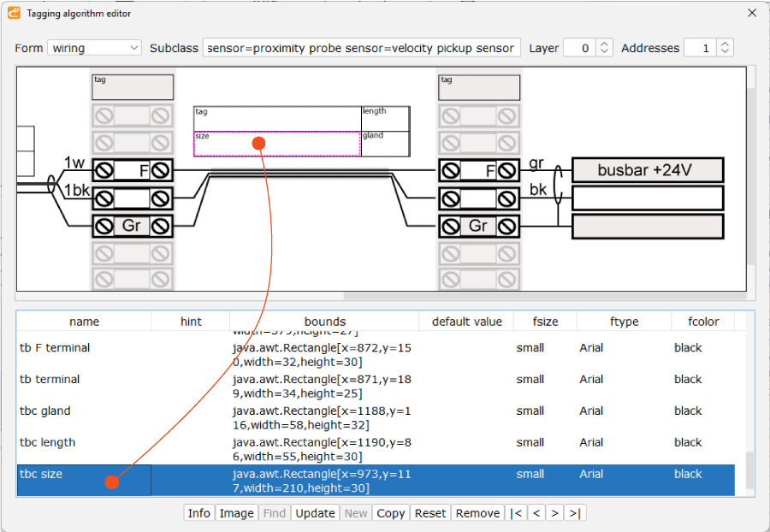Click the fsize cell for tb terminal
Image resolution: width=770 pixels, height=532 pixels.
pyautogui.click(x=545, y=387)
